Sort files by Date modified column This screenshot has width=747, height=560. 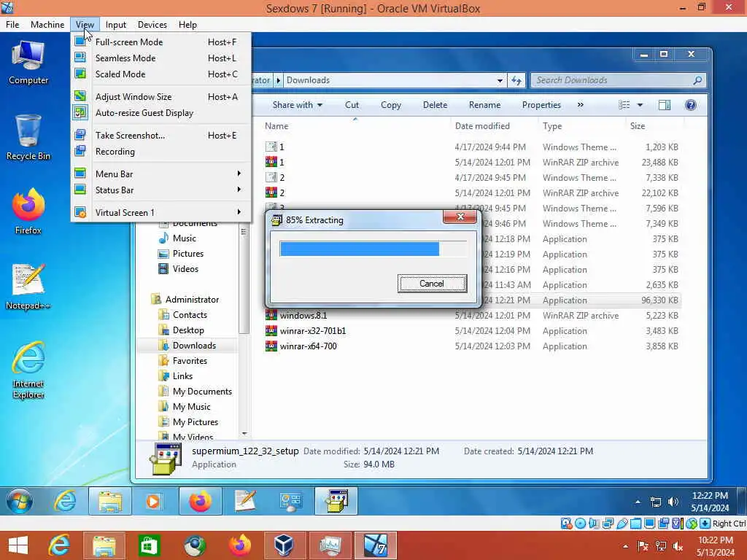[482, 125]
